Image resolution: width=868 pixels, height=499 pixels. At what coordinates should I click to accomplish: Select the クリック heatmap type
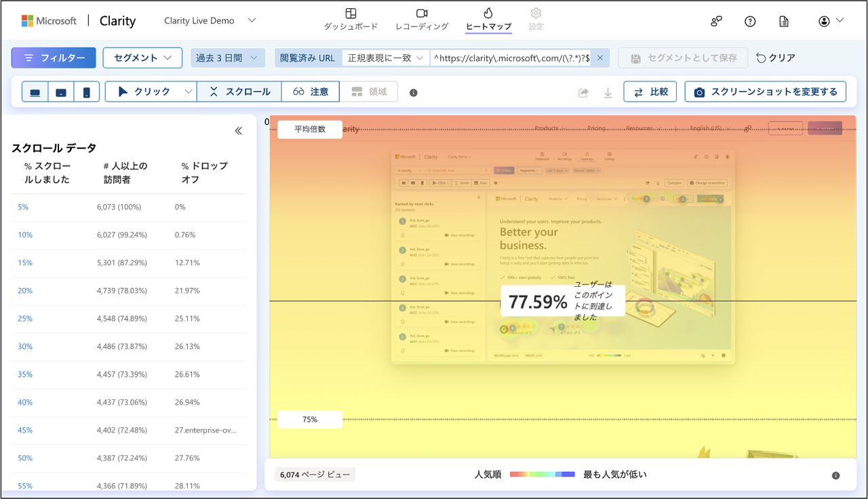point(144,92)
